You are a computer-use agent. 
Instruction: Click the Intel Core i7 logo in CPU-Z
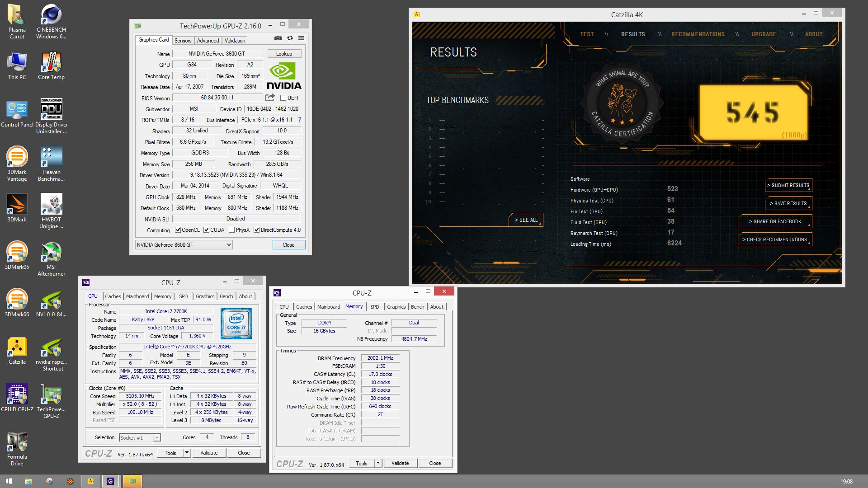tap(236, 324)
